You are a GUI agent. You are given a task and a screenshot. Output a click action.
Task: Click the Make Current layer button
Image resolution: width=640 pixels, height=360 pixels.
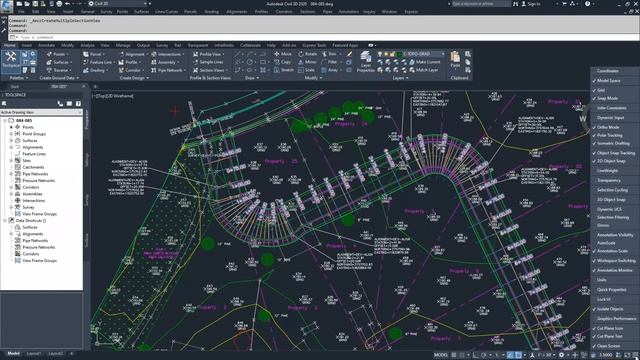coord(424,62)
